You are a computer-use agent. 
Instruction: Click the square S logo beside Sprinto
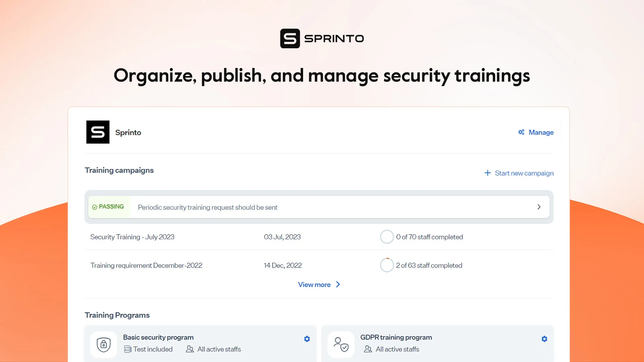coord(97,132)
